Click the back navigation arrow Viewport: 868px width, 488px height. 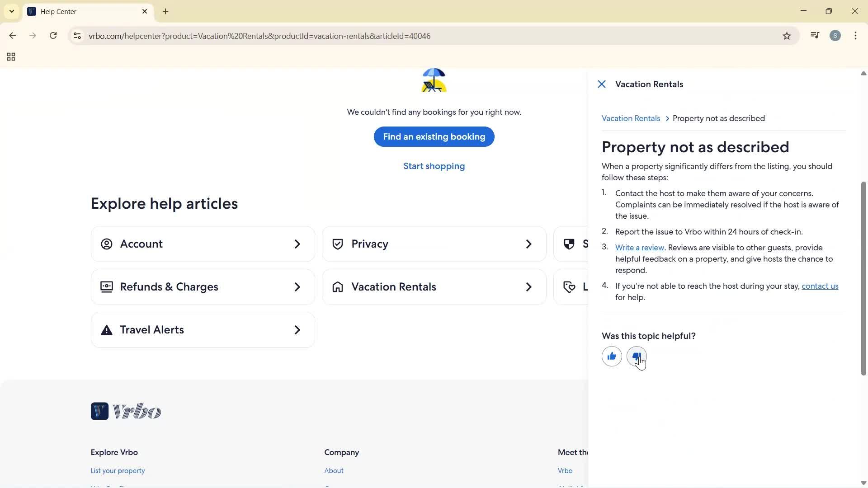pyautogui.click(x=12, y=36)
